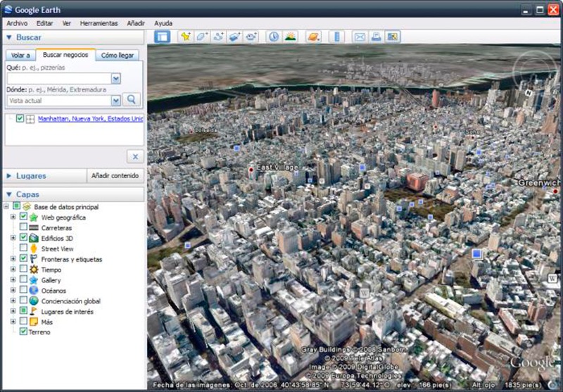Add a path using toolbar icon
This screenshot has height=392, width=563.
click(218, 37)
